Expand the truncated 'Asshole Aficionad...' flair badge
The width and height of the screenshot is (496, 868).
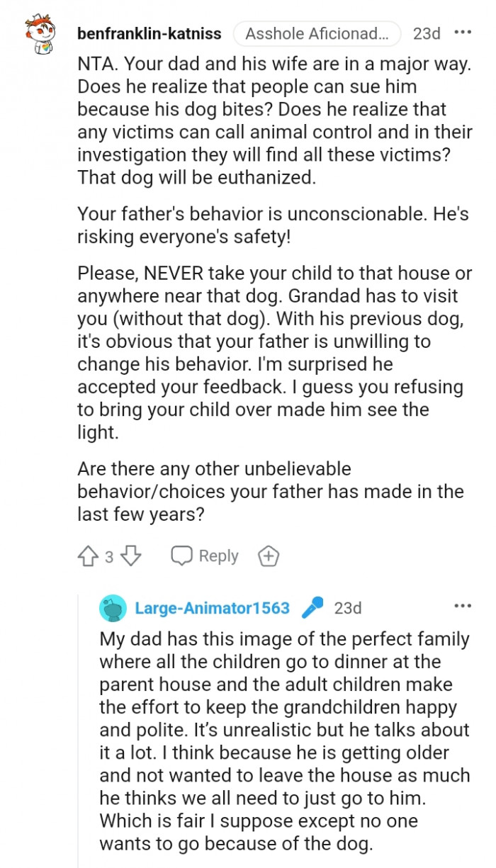point(316,33)
